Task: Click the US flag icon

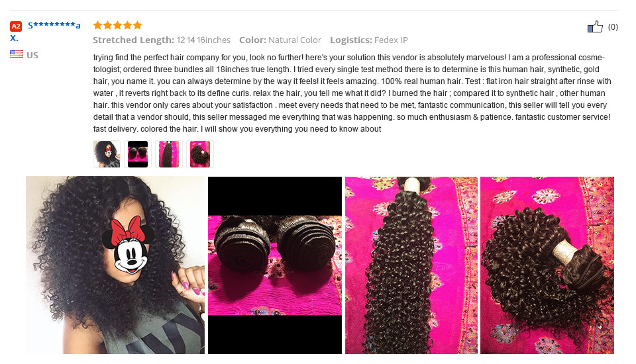Action: [x=17, y=54]
